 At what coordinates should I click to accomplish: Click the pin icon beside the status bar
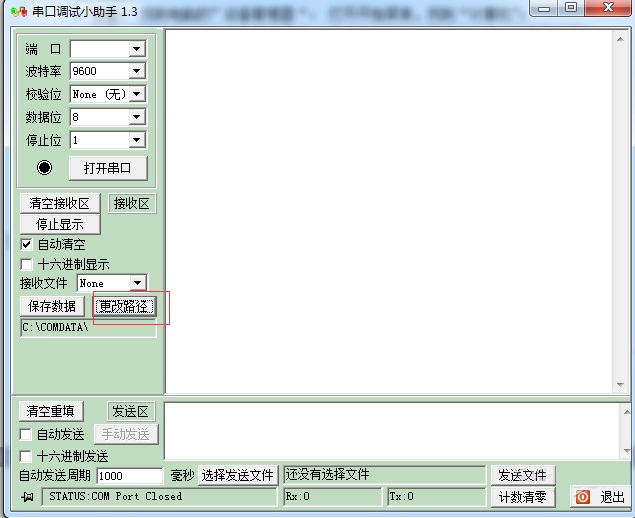27,497
